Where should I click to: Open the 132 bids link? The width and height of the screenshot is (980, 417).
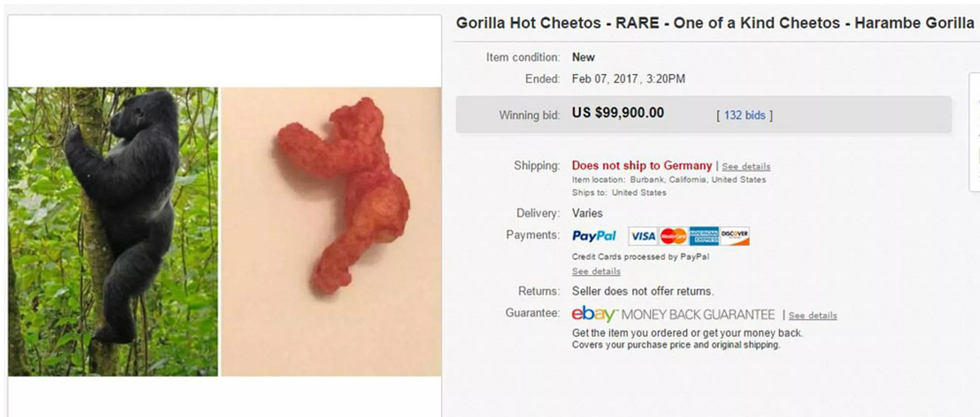[x=745, y=116]
